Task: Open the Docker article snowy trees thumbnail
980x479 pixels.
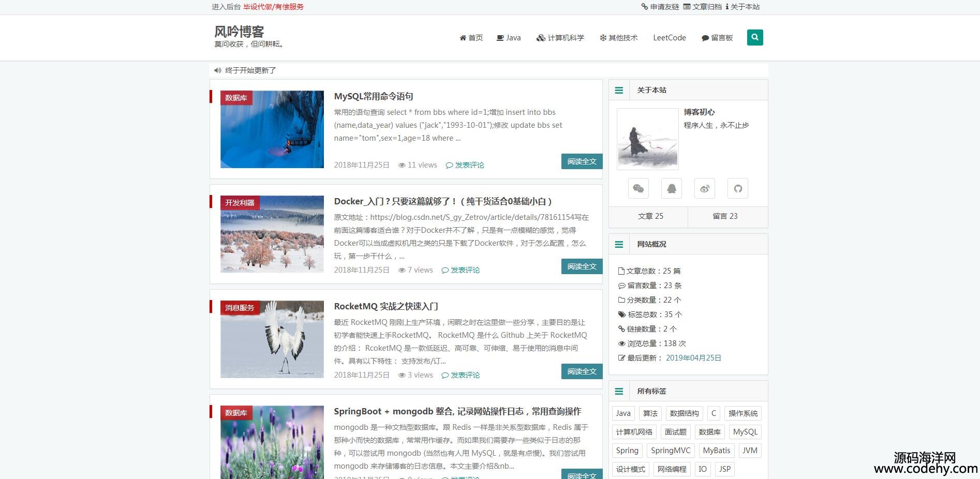Action: tap(272, 234)
